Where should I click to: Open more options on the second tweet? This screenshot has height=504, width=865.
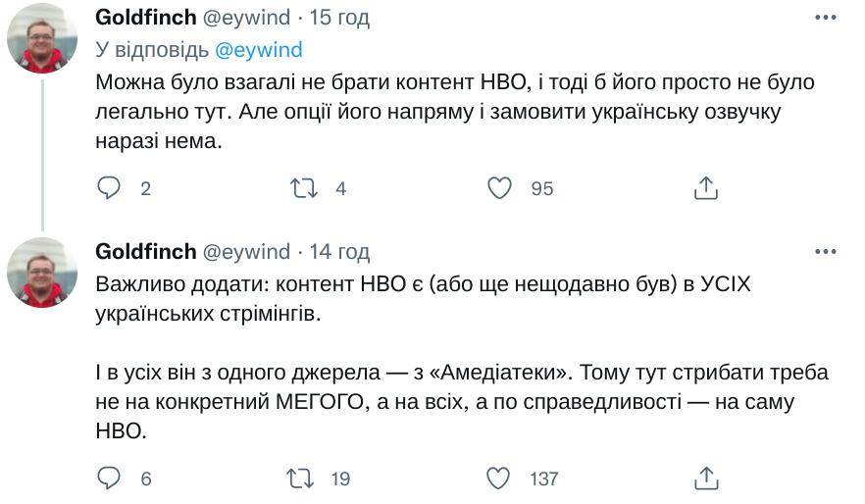coord(826,251)
